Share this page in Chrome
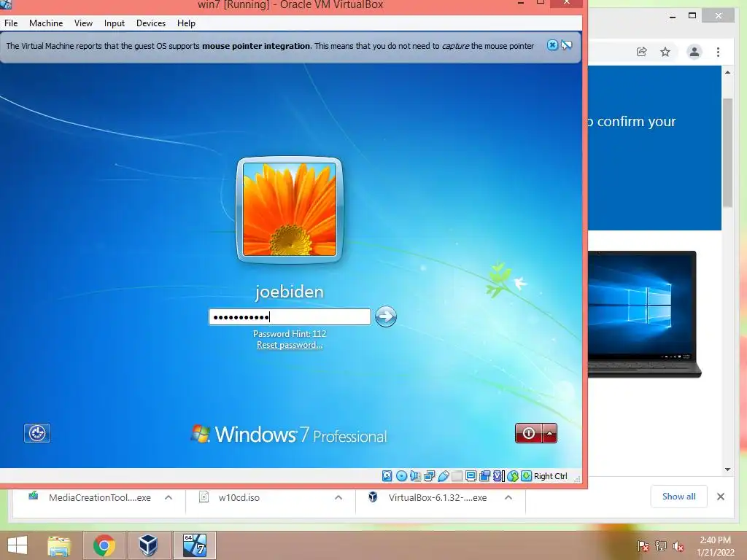 [642, 52]
